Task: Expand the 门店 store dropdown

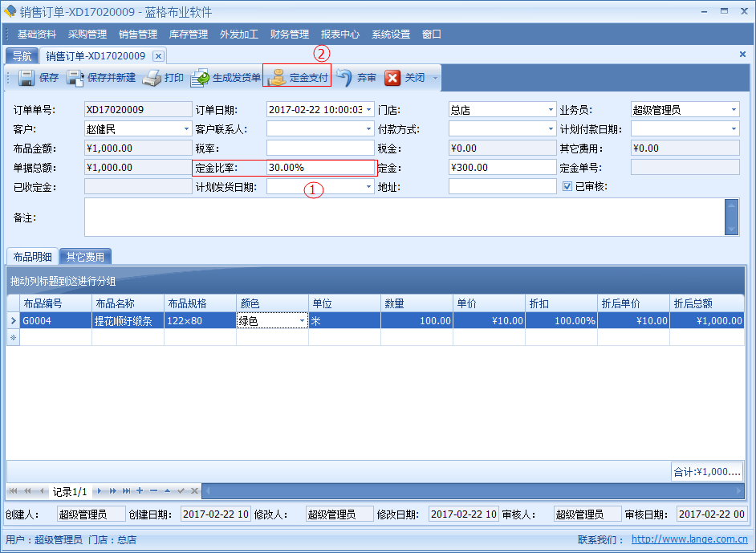Action: 551,110
